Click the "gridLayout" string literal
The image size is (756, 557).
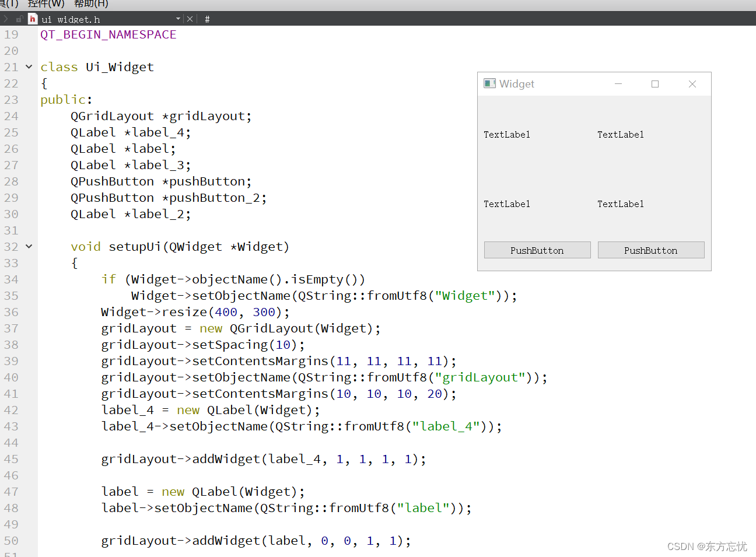point(480,377)
